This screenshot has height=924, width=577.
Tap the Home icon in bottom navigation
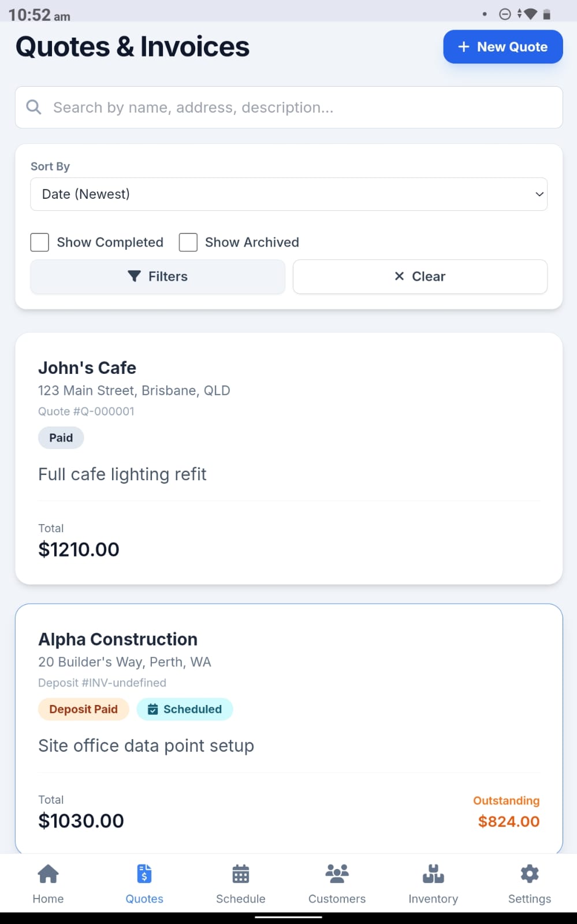pos(48,874)
